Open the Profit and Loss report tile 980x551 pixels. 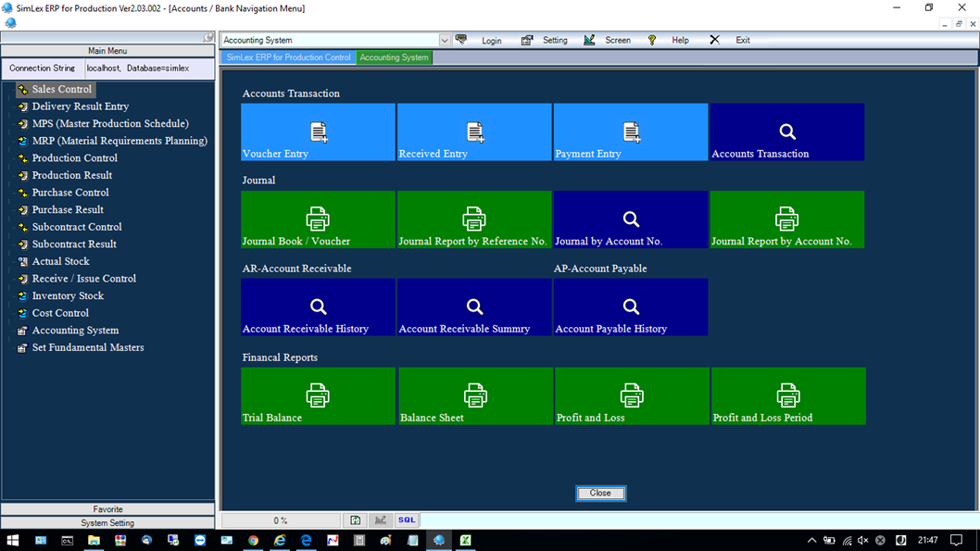point(632,396)
